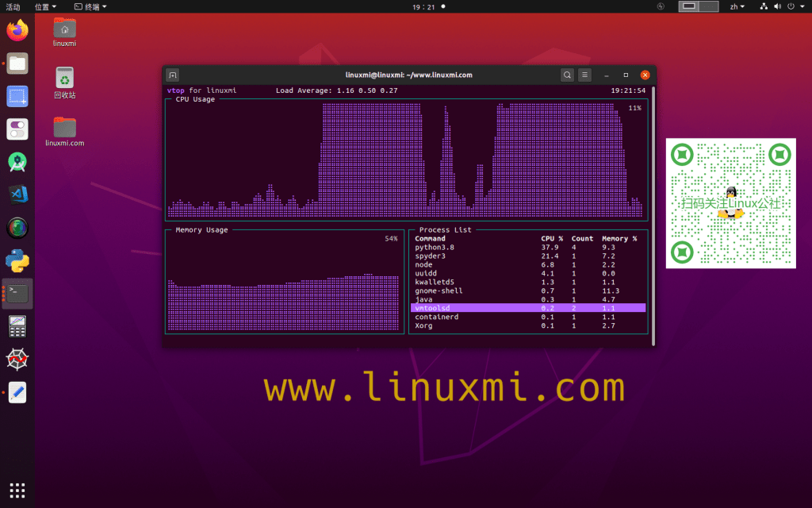This screenshot has height=508, width=812.
Task: Open the calculator dock icon
Action: [17, 326]
